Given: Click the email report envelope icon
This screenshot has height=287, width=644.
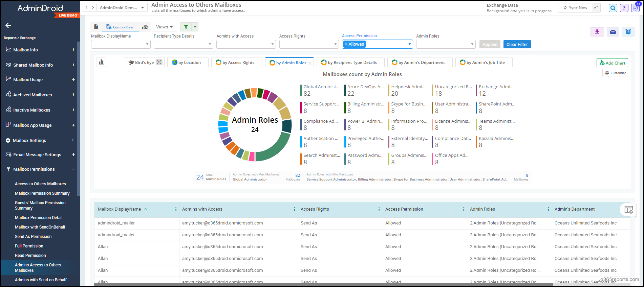Looking at the screenshot, I should pyautogui.click(x=613, y=32).
